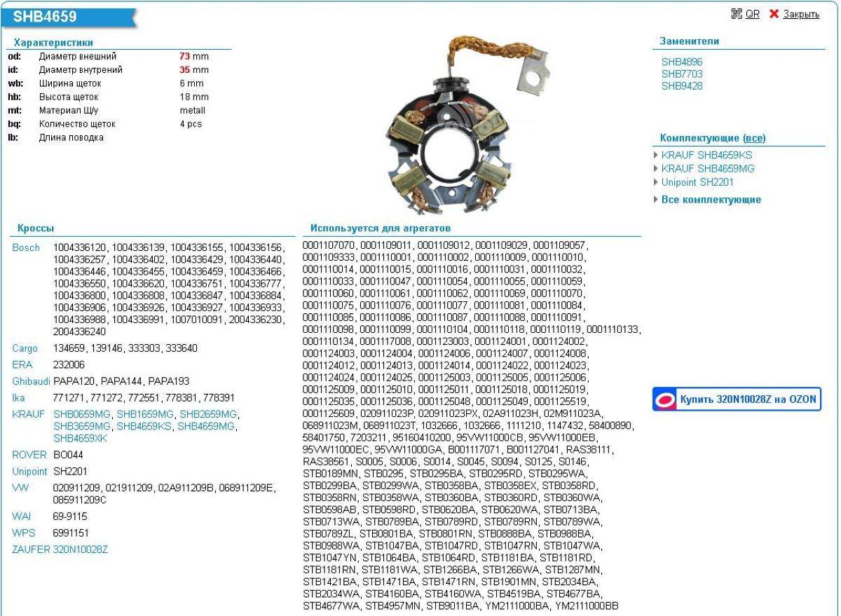
Task: Open substitute part SHB9428
Action: coord(681,86)
